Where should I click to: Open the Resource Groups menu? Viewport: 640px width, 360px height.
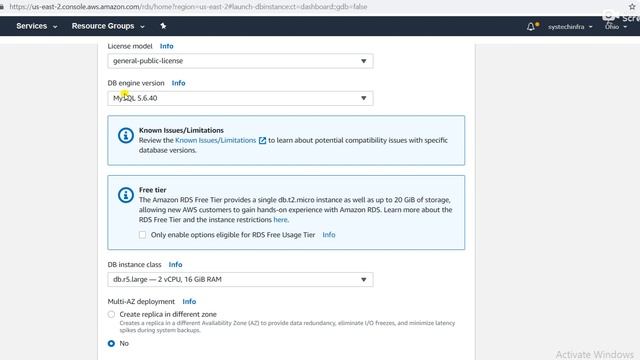tap(108, 26)
